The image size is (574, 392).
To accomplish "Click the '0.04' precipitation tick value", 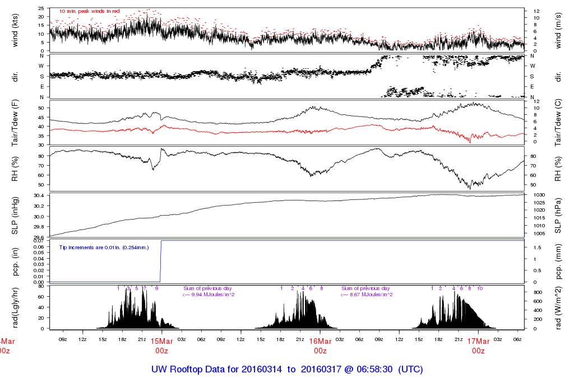I will pyautogui.click(x=39, y=259).
